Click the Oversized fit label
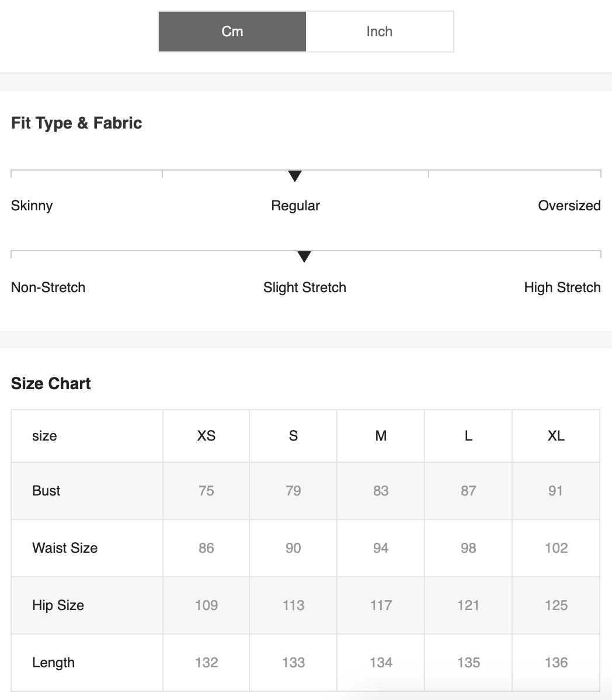The image size is (612, 700). pyautogui.click(x=569, y=206)
